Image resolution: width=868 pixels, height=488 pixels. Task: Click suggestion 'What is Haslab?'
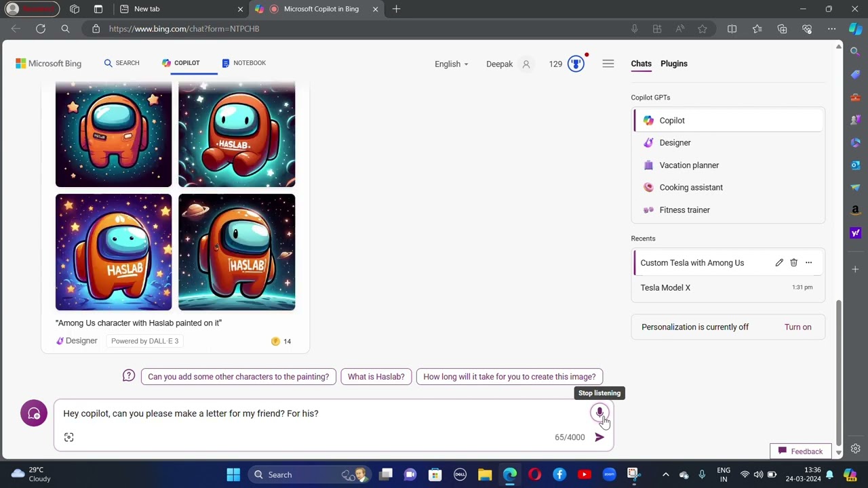coord(376,377)
